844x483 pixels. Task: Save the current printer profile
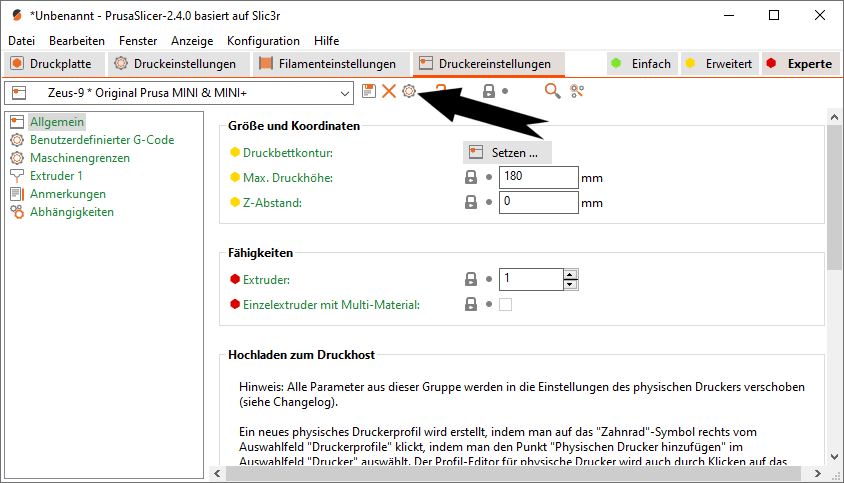coord(369,91)
